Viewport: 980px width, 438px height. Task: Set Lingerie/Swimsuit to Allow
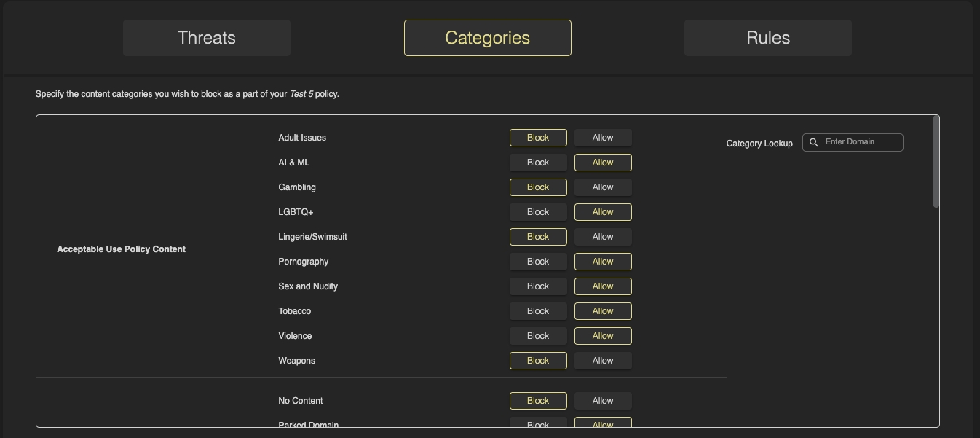pyautogui.click(x=603, y=237)
